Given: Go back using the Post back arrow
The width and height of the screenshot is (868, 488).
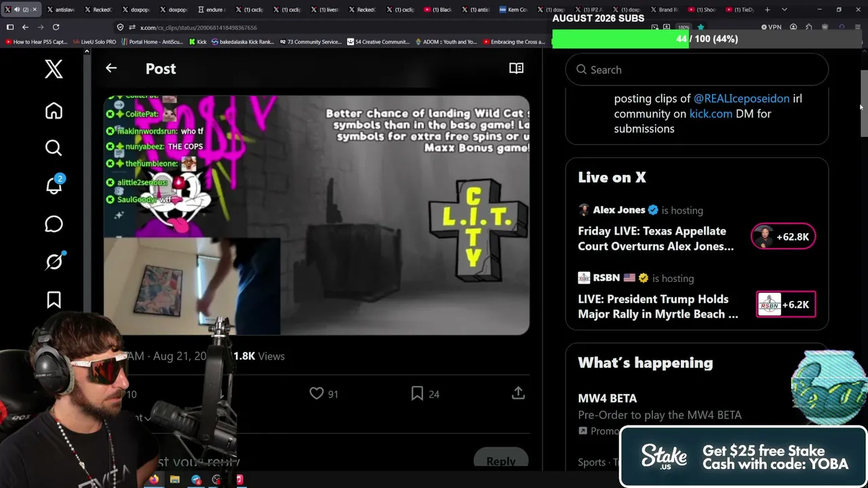Looking at the screenshot, I should coord(111,68).
